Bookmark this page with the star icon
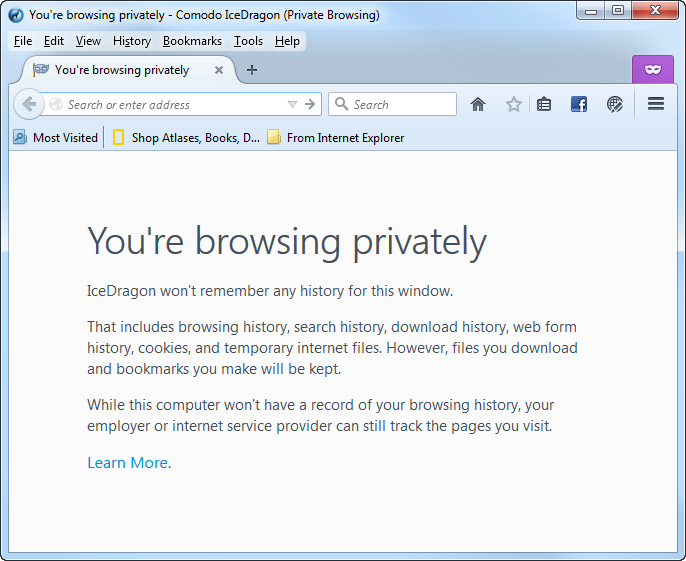The height and width of the screenshot is (561, 686). pos(513,104)
